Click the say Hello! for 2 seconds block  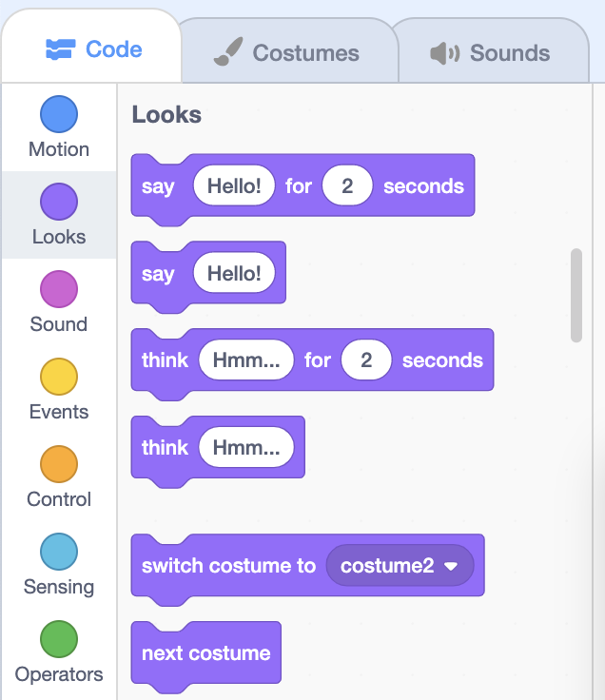pyautogui.click(x=302, y=186)
